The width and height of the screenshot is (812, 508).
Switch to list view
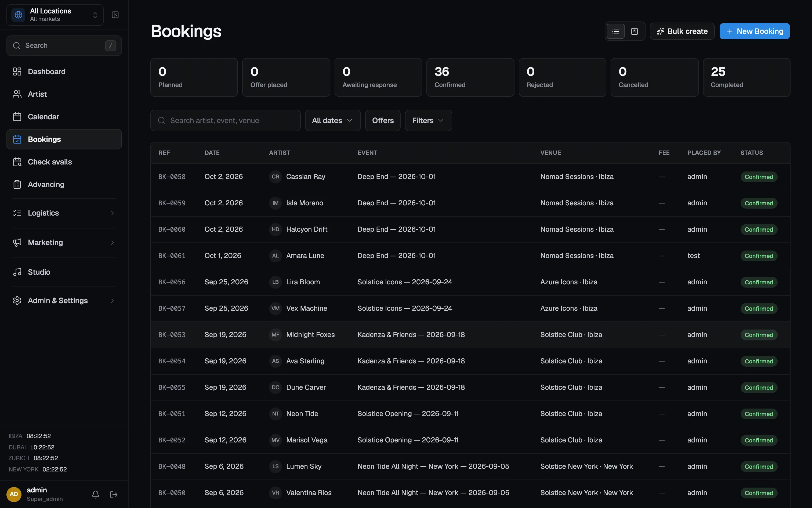point(616,31)
